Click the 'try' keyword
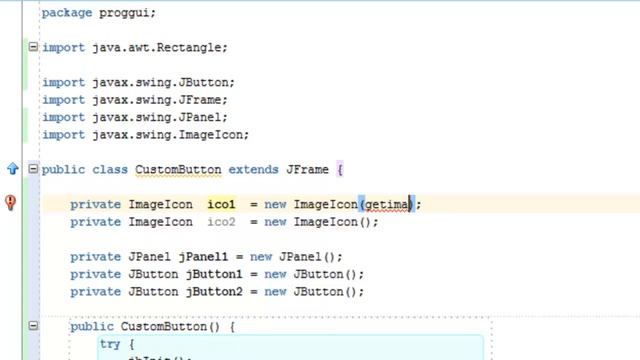This screenshot has width=640, height=360. click(x=110, y=344)
